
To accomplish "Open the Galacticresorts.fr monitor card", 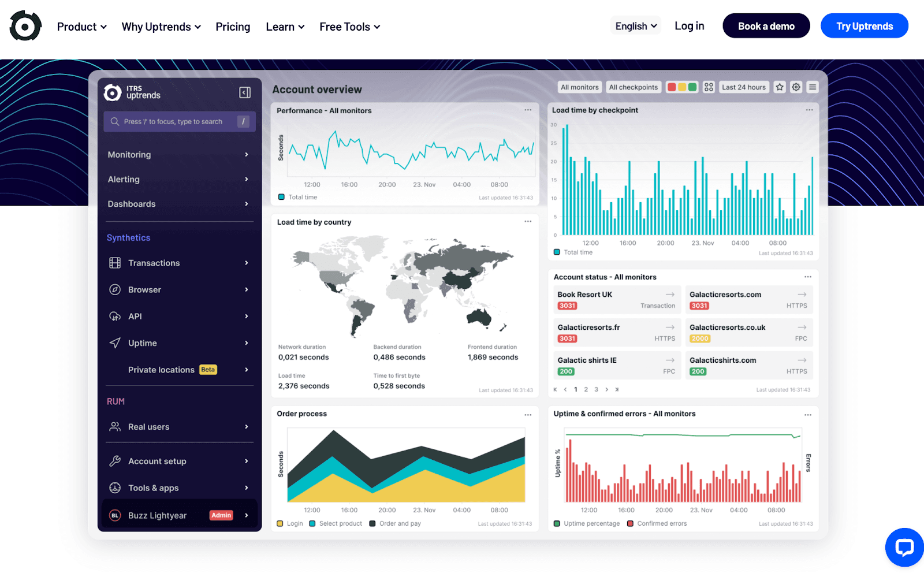I will pyautogui.click(x=617, y=333).
